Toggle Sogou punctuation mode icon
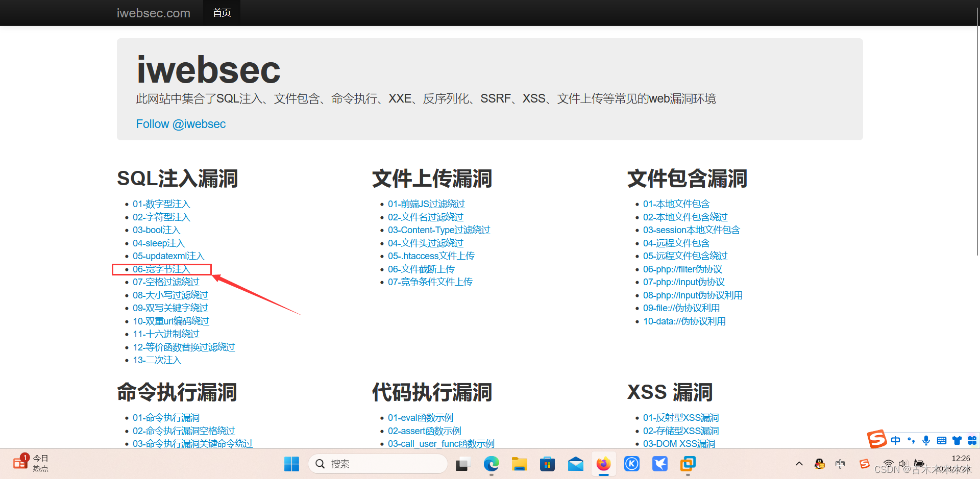This screenshot has height=479, width=980. (911, 440)
